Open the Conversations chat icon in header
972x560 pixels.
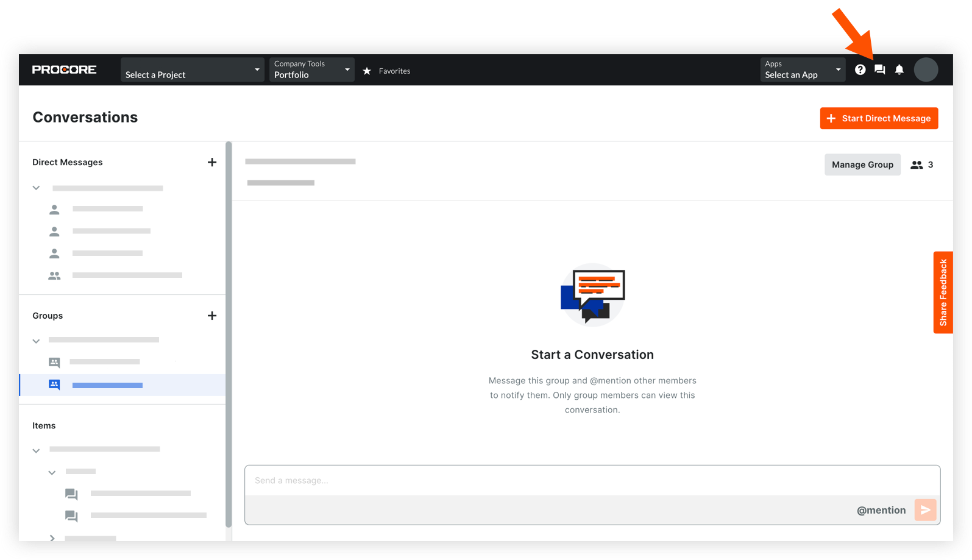click(879, 69)
